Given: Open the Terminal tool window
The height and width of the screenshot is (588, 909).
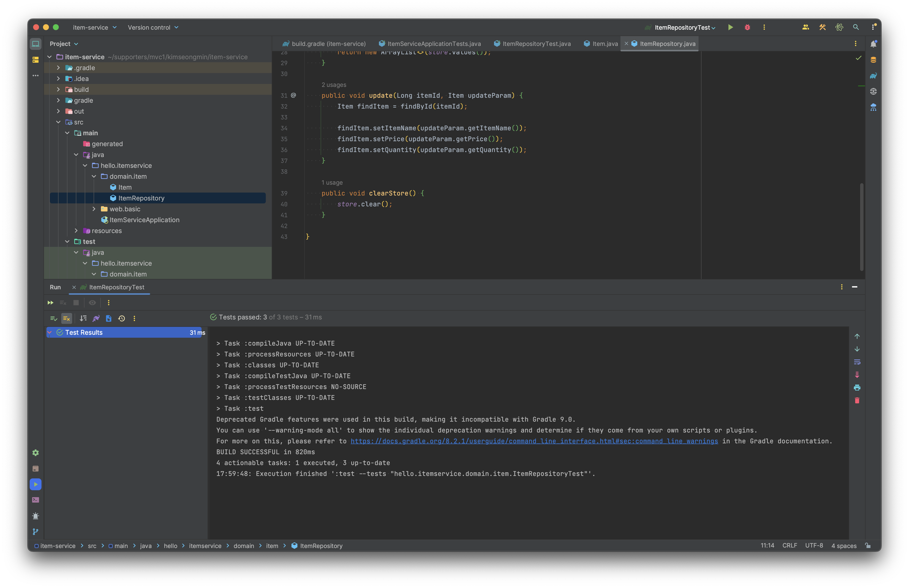Looking at the screenshot, I should pyautogui.click(x=36, y=500).
